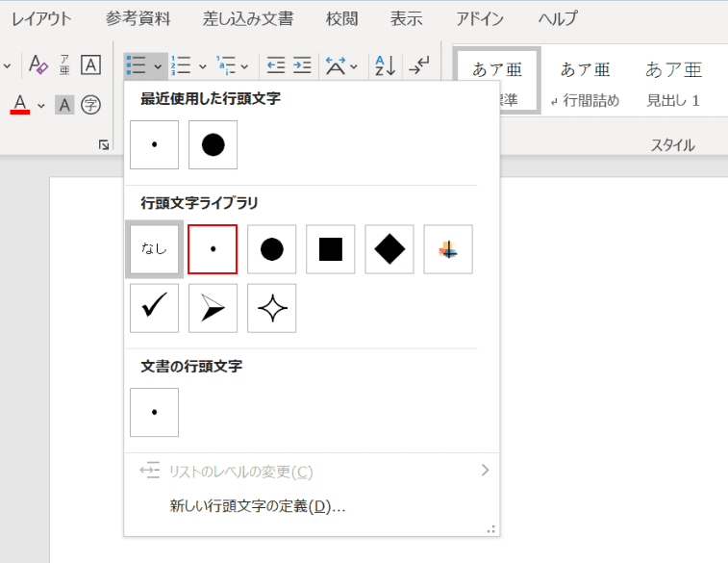This screenshot has height=563, width=728.
Task: Click the A-Z sort icon
Action: (385, 65)
